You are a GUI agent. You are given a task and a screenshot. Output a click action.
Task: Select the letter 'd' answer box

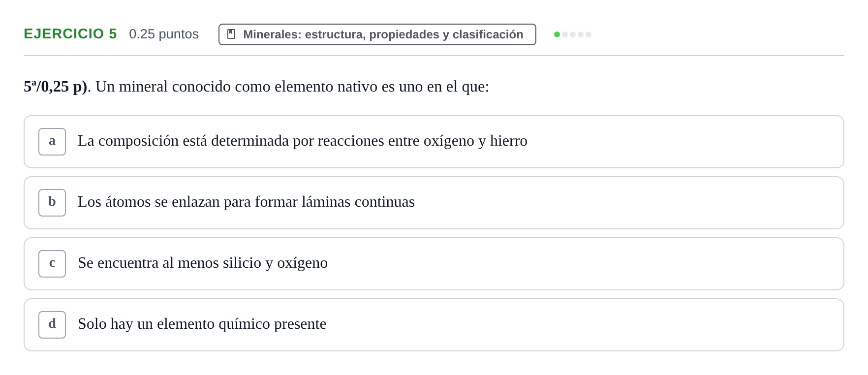click(52, 325)
